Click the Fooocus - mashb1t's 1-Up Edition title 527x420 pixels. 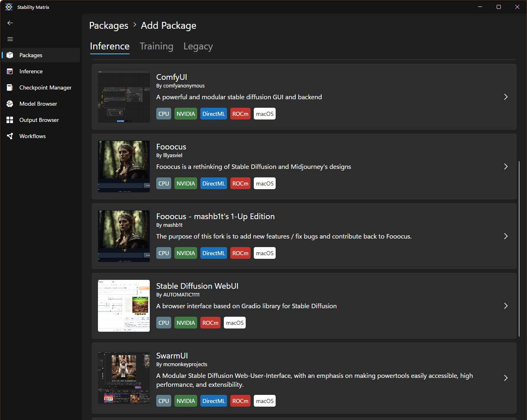click(215, 216)
